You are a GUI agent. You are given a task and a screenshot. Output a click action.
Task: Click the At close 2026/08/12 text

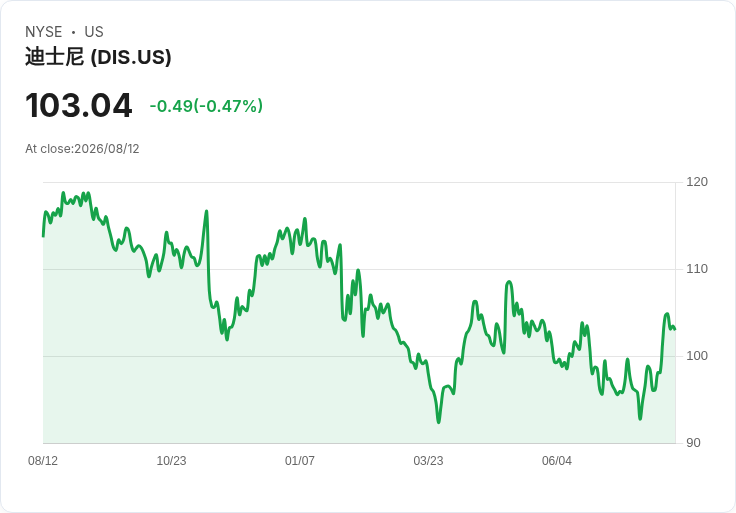click(82, 149)
